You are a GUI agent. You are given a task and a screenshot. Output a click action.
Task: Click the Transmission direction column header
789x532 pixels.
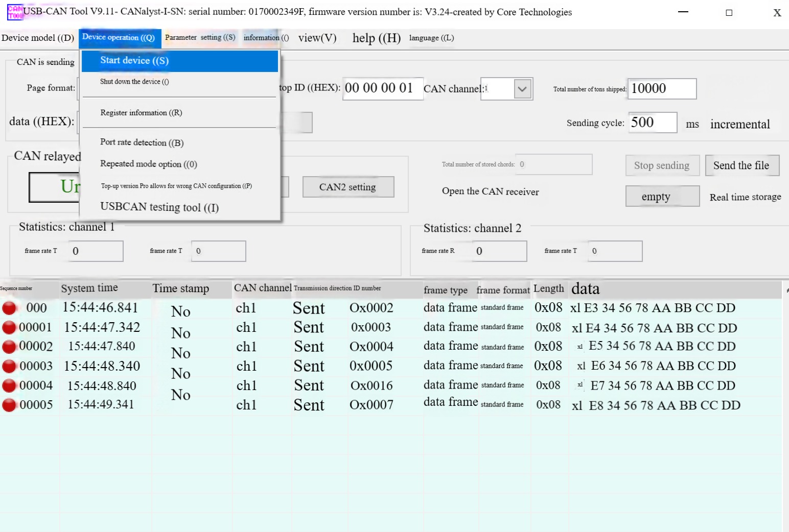(322, 288)
